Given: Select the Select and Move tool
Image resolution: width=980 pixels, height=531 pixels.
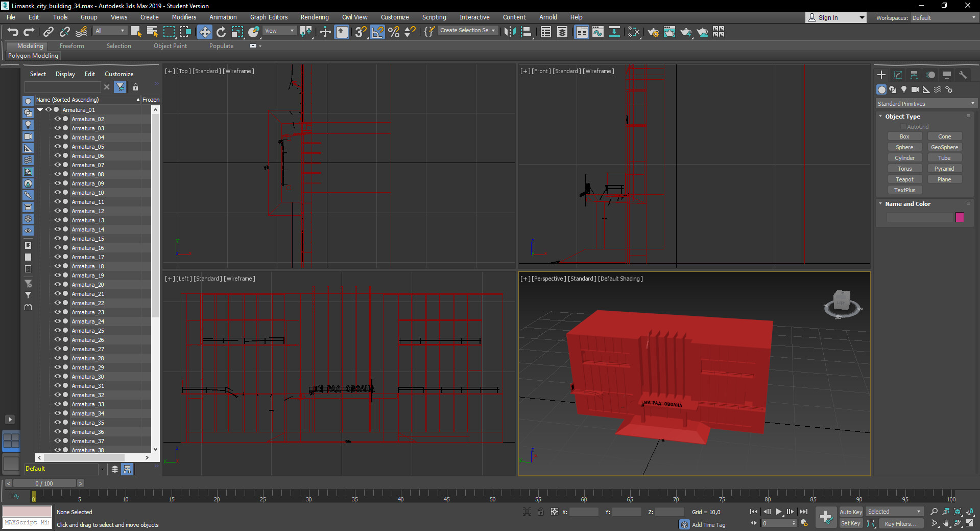Looking at the screenshot, I should click(204, 32).
